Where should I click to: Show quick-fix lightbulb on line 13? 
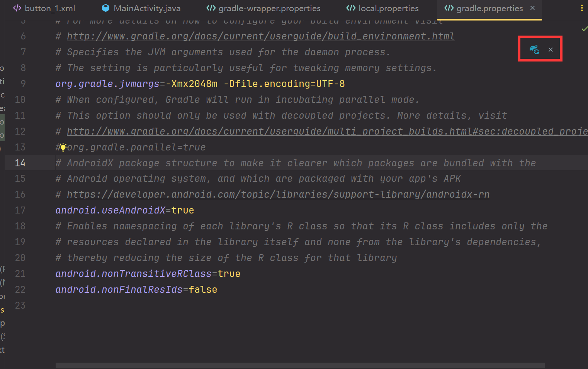point(63,147)
